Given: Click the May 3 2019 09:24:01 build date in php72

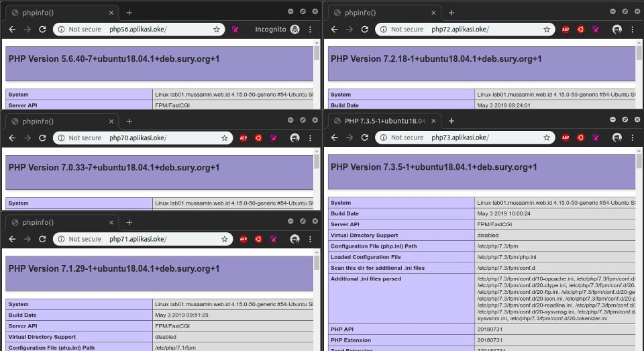Looking at the screenshot, I should [504, 105].
